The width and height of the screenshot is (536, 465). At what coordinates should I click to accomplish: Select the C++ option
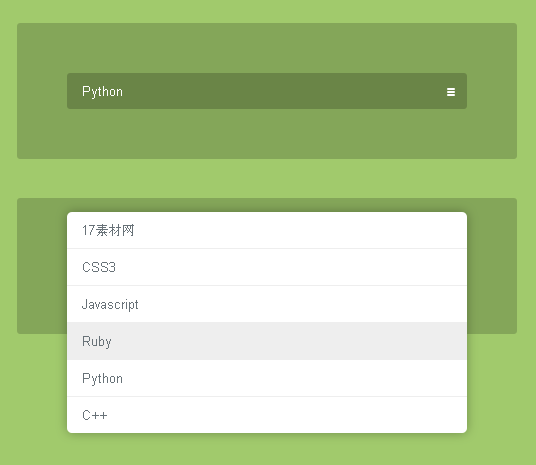tap(267, 415)
